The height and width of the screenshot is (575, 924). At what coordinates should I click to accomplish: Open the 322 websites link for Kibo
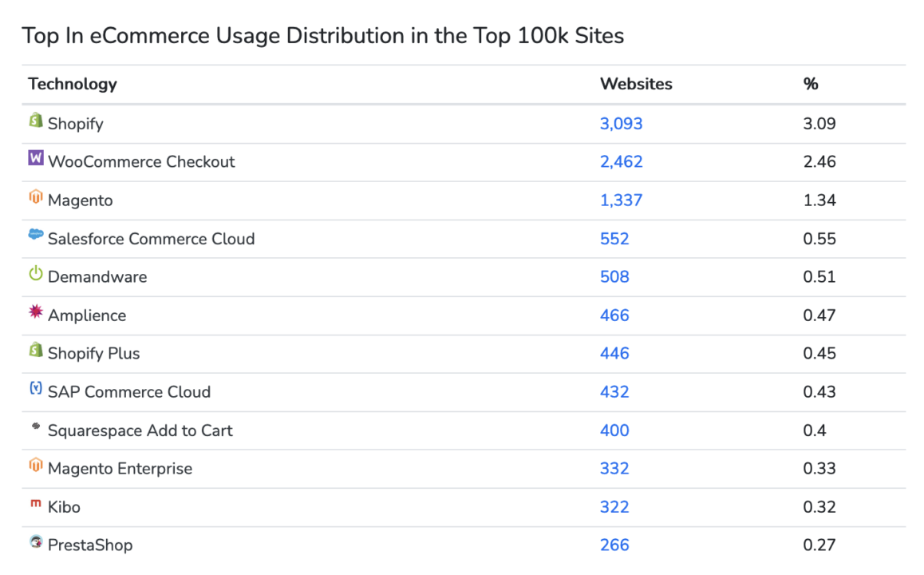[x=614, y=507]
